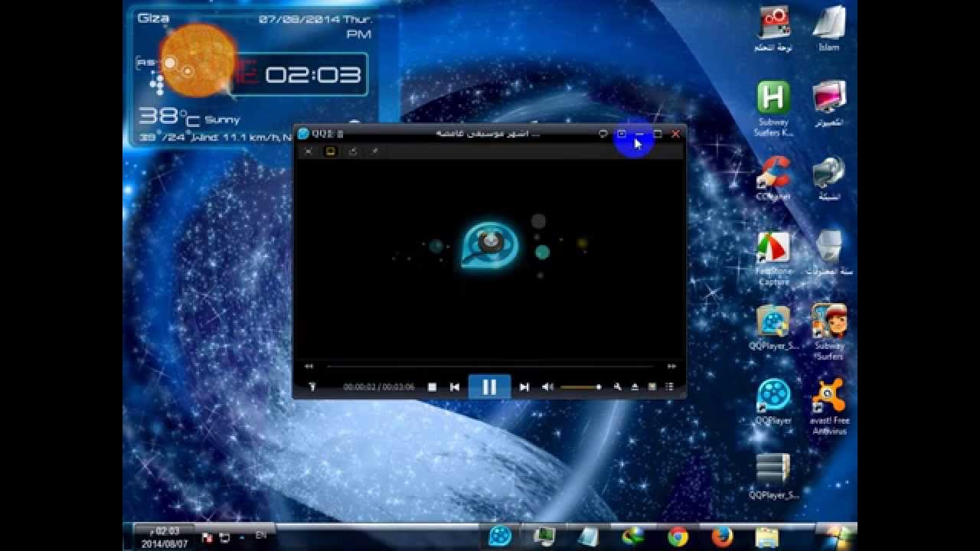The width and height of the screenshot is (980, 551).
Task: Pause playback in QQPlayer
Action: point(489,387)
